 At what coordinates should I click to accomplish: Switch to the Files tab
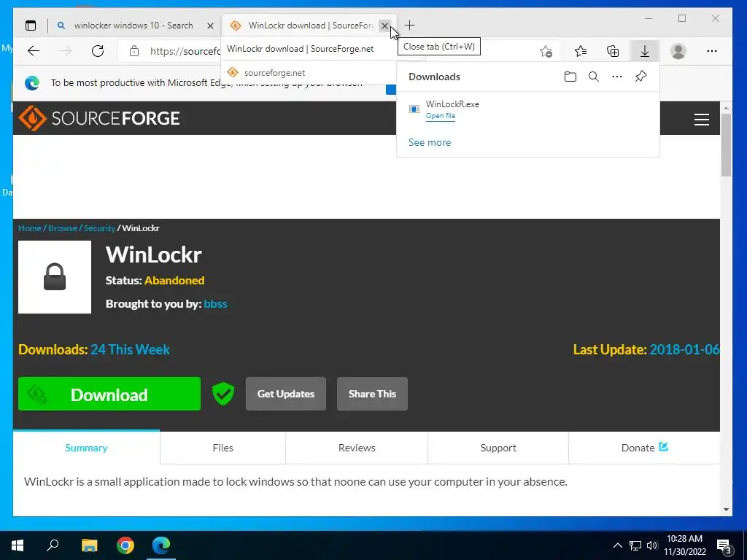click(x=223, y=448)
